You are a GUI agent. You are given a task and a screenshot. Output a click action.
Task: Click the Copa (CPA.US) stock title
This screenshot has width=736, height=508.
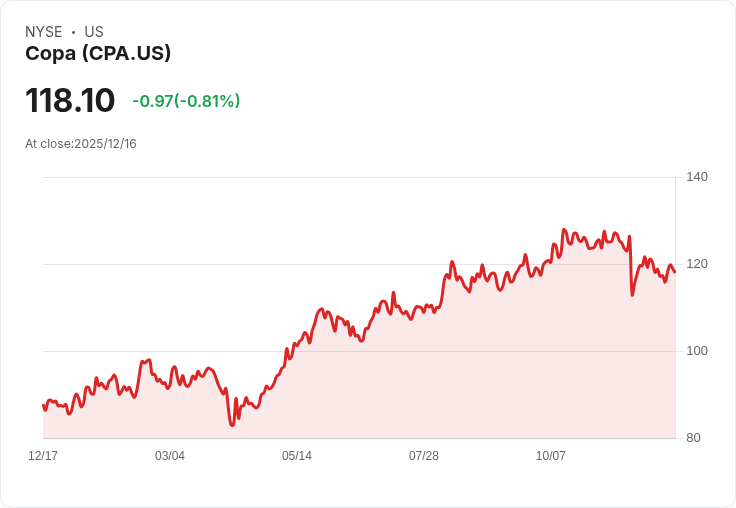coord(98,54)
